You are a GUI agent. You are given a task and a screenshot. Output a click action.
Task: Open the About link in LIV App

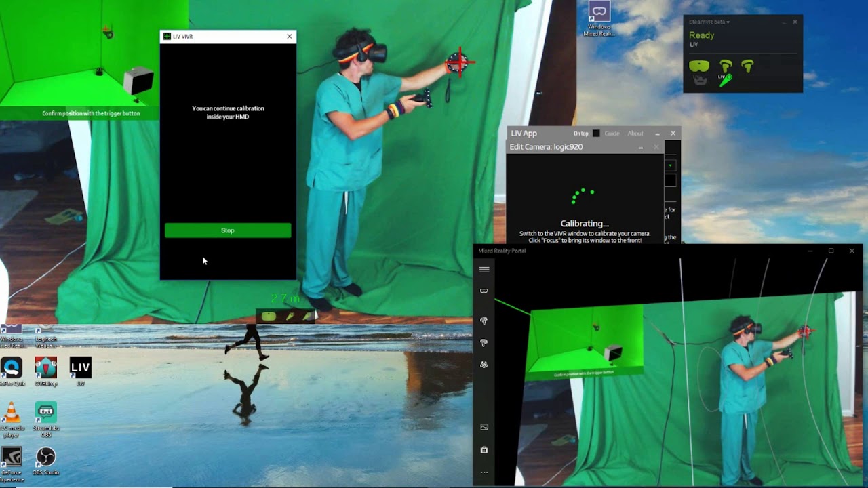635,134
